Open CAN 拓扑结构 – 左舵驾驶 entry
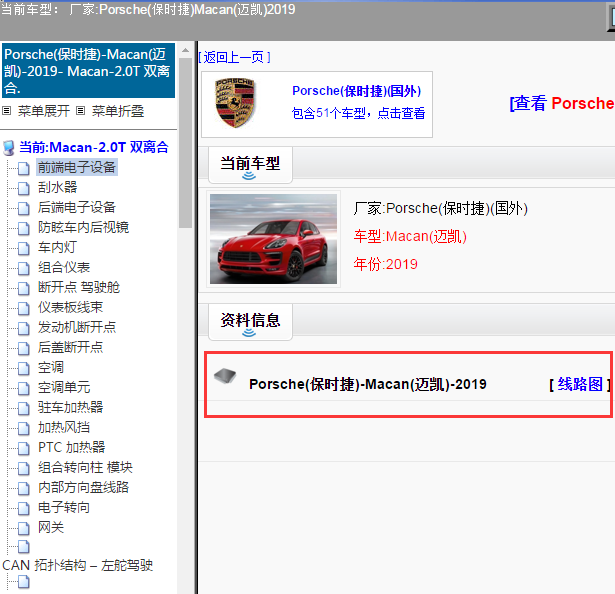Screen dimensions: 615x594 [x=78, y=565]
